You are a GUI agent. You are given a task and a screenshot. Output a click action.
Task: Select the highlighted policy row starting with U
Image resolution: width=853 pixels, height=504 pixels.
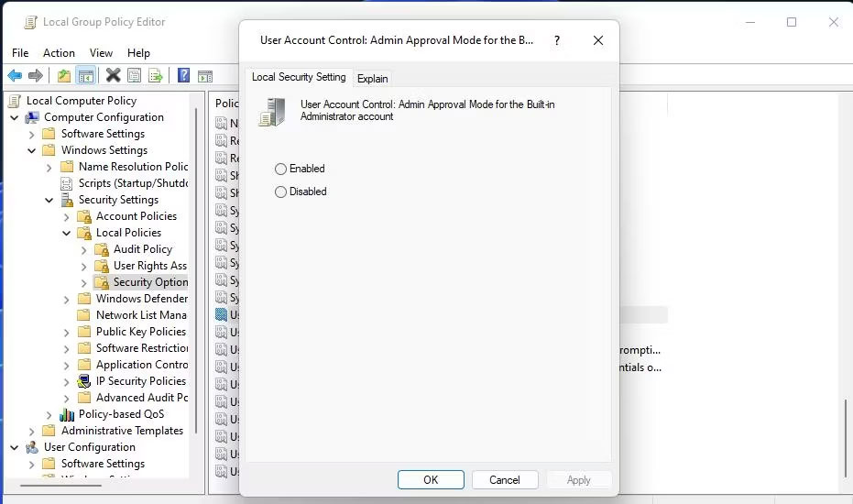(228, 314)
